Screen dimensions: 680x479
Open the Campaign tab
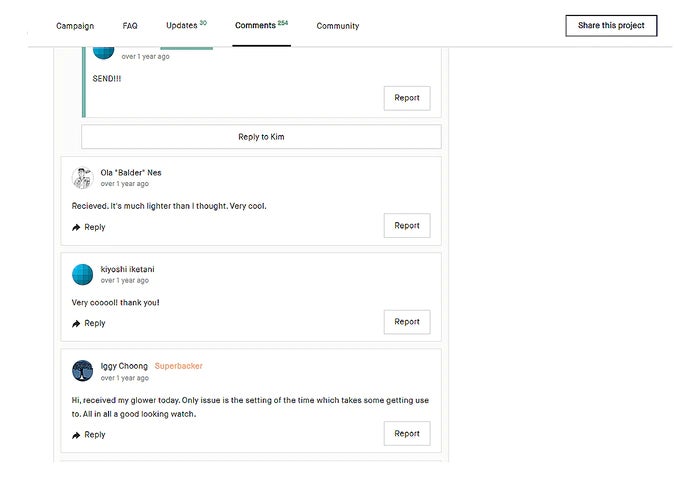pyautogui.click(x=75, y=26)
